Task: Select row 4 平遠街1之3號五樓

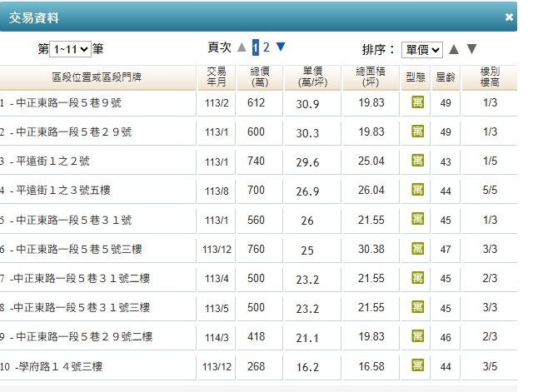Action: coord(258,191)
